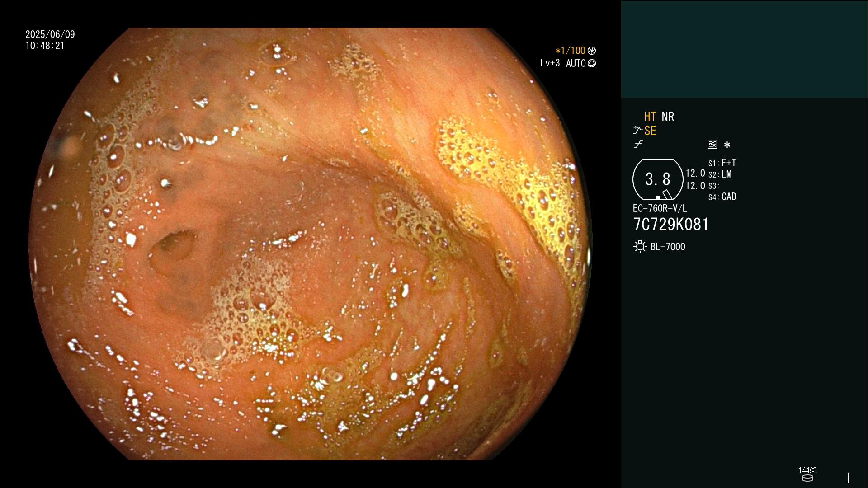Select the S4: CAD switch assignment
The width and height of the screenshot is (868, 488).
coord(722,197)
